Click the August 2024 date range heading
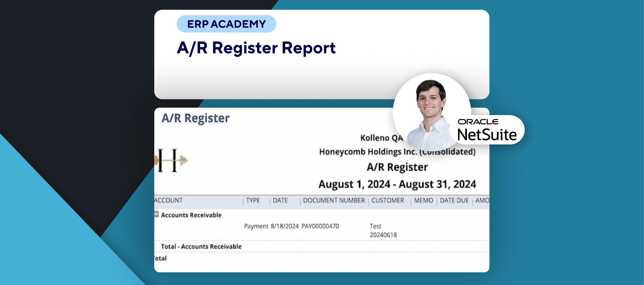 [397, 184]
